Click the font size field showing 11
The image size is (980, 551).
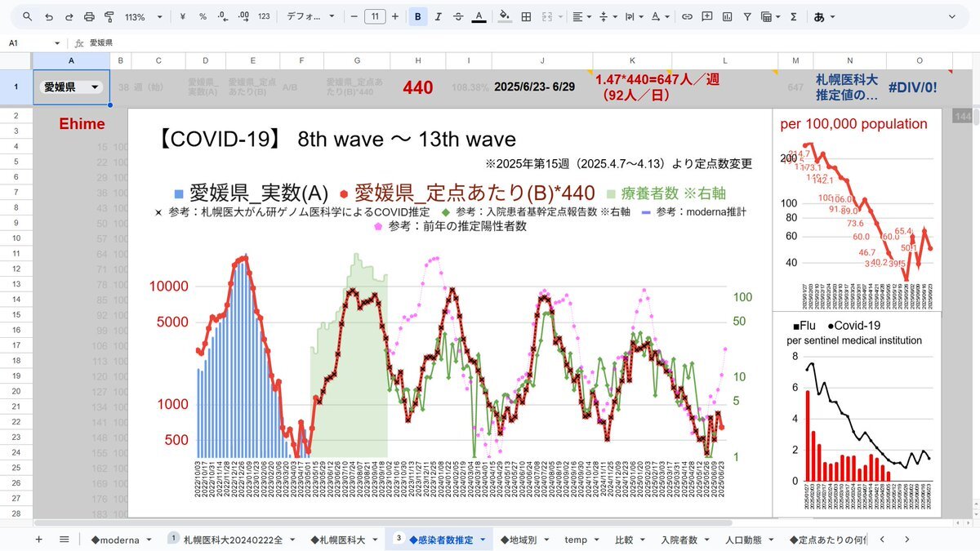(x=375, y=16)
